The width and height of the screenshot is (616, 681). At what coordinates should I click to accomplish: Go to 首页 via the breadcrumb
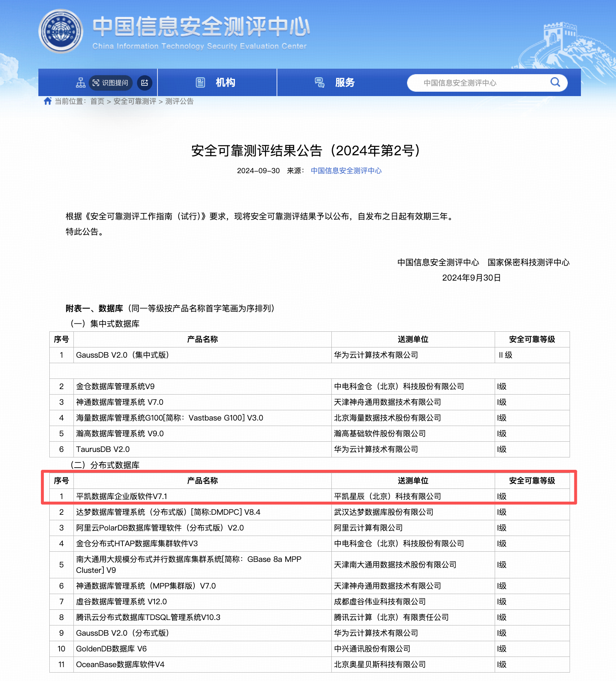(97, 101)
